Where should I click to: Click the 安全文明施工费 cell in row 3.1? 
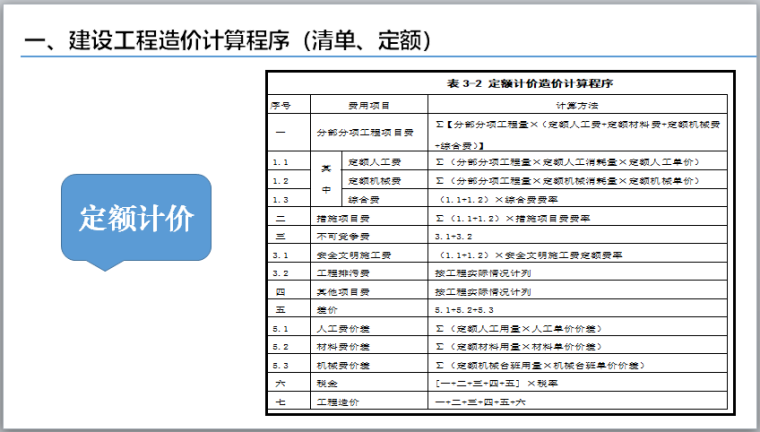pos(369,255)
